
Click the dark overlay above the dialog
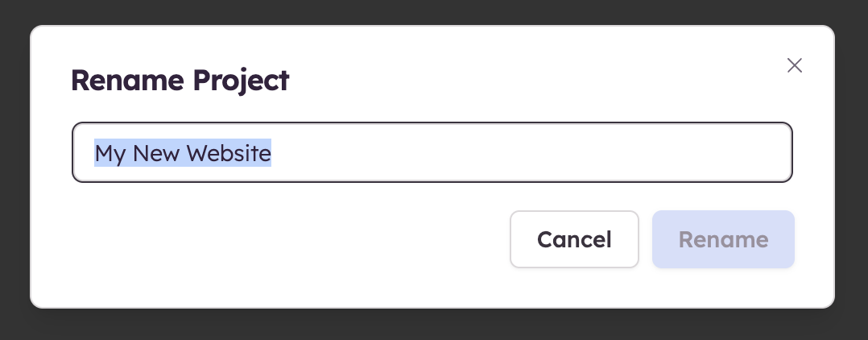click(433, 11)
